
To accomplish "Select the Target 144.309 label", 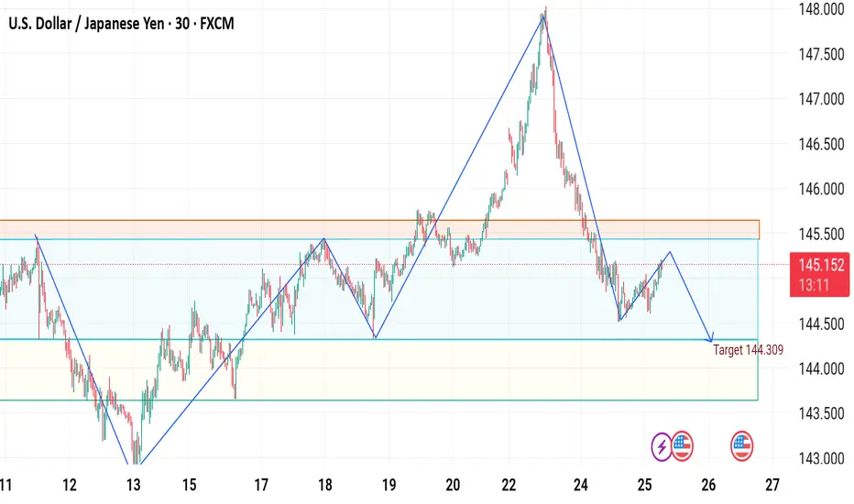I will coord(749,350).
